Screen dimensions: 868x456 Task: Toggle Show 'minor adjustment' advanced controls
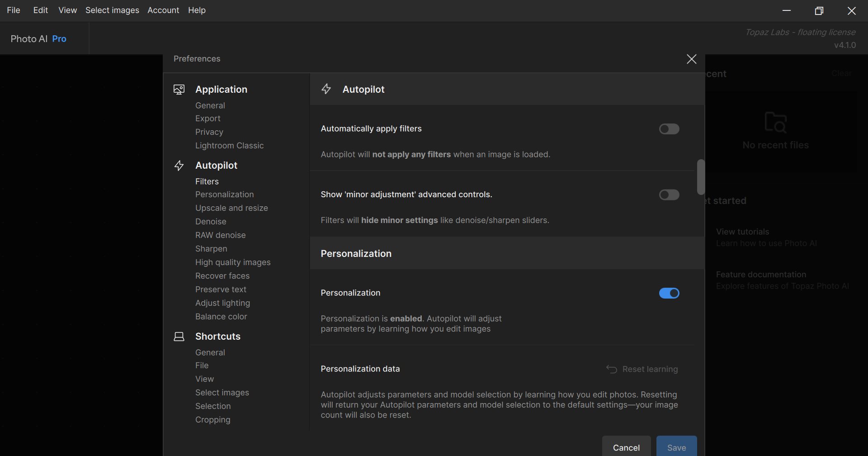(669, 195)
